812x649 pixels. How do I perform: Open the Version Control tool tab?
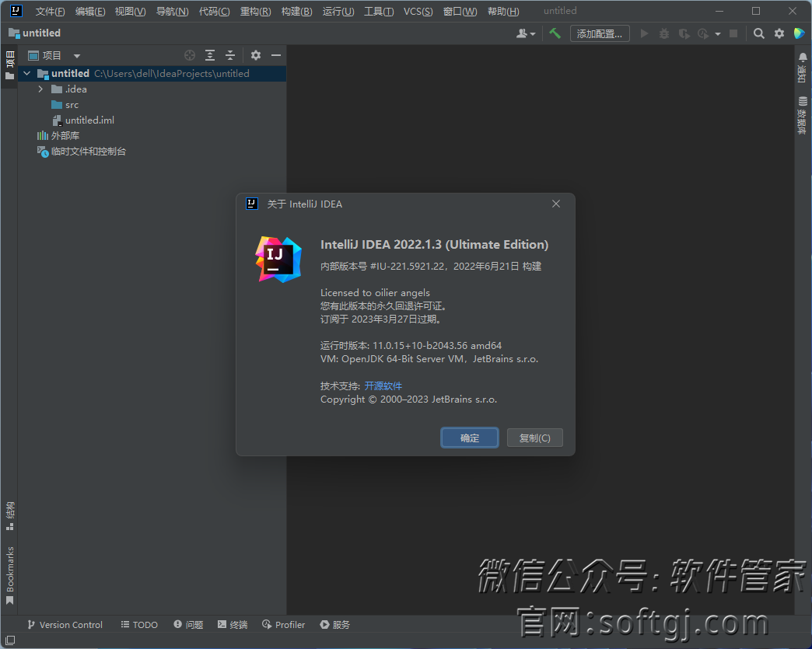65,625
